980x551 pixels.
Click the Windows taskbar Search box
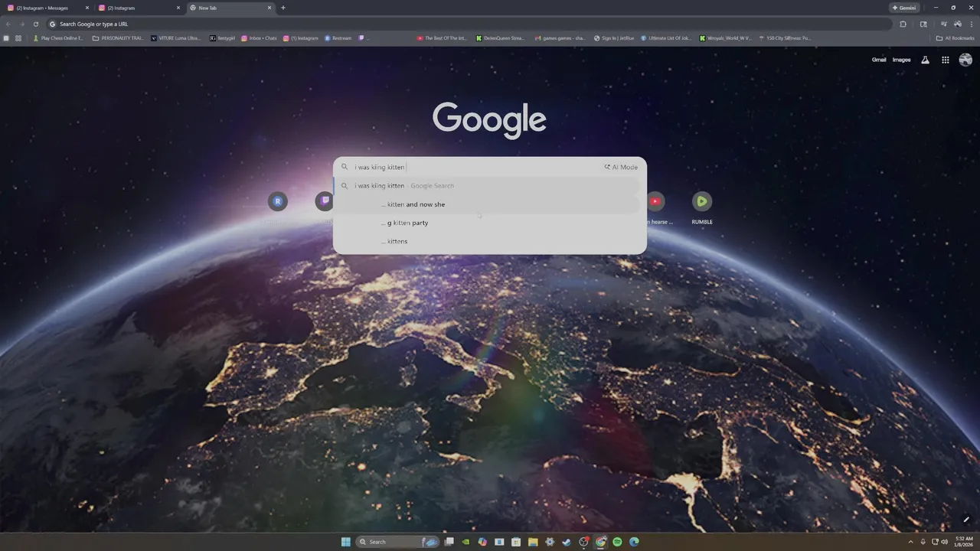(397, 542)
